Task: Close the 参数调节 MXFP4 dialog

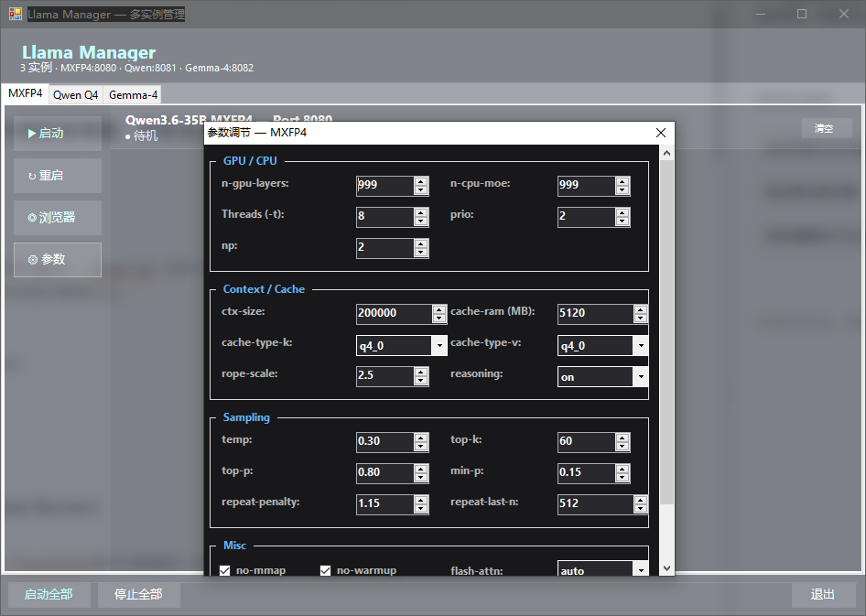Action: point(661,133)
